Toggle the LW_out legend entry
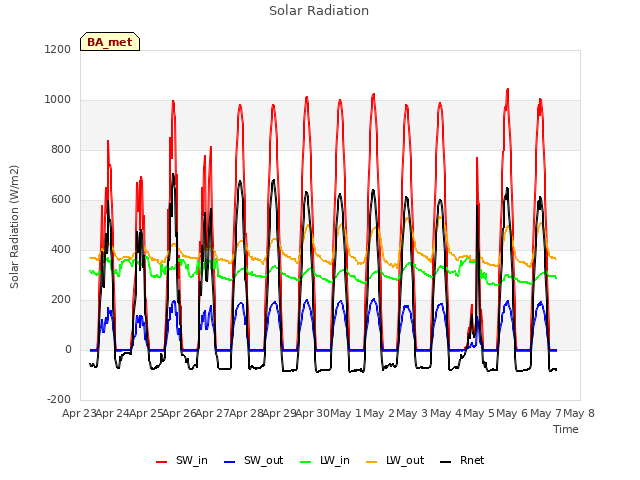Image resolution: width=640 pixels, height=480 pixels. [395, 460]
